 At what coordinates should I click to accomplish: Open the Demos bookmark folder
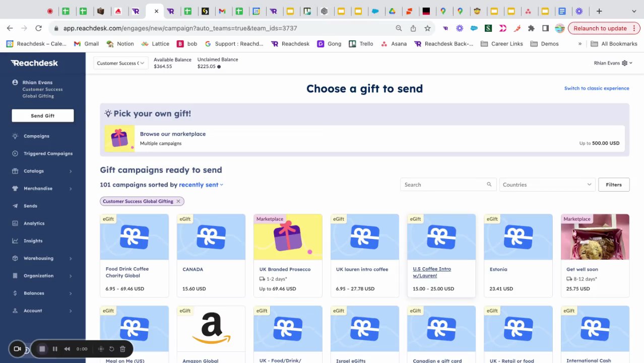point(544,44)
